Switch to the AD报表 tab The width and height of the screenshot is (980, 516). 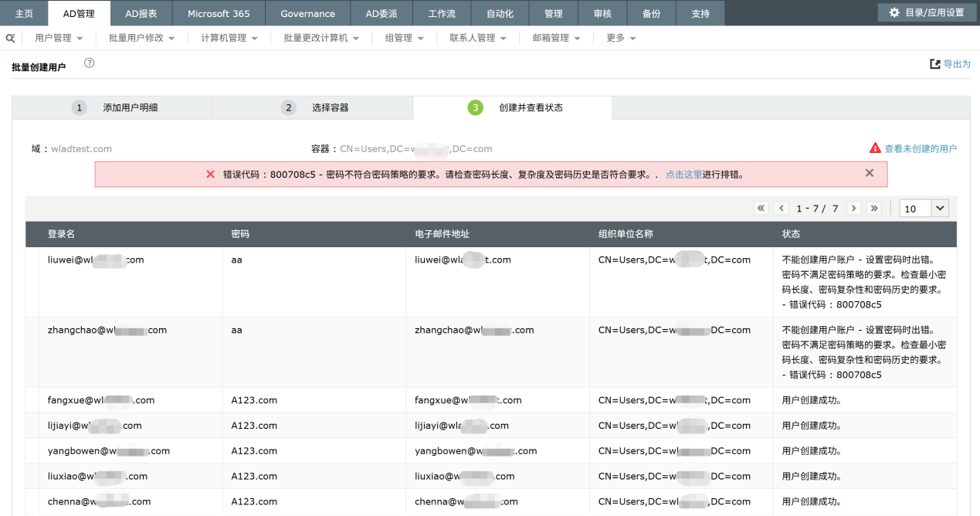(x=141, y=13)
